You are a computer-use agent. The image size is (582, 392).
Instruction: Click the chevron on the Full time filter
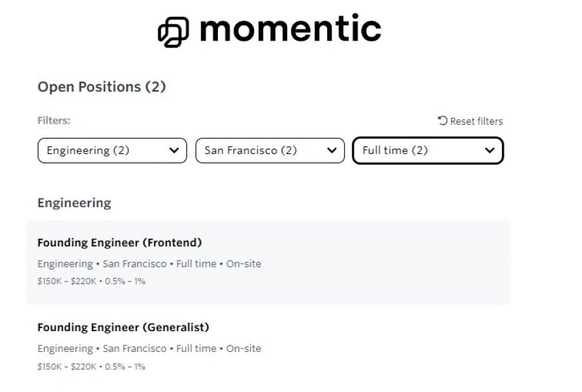491,151
